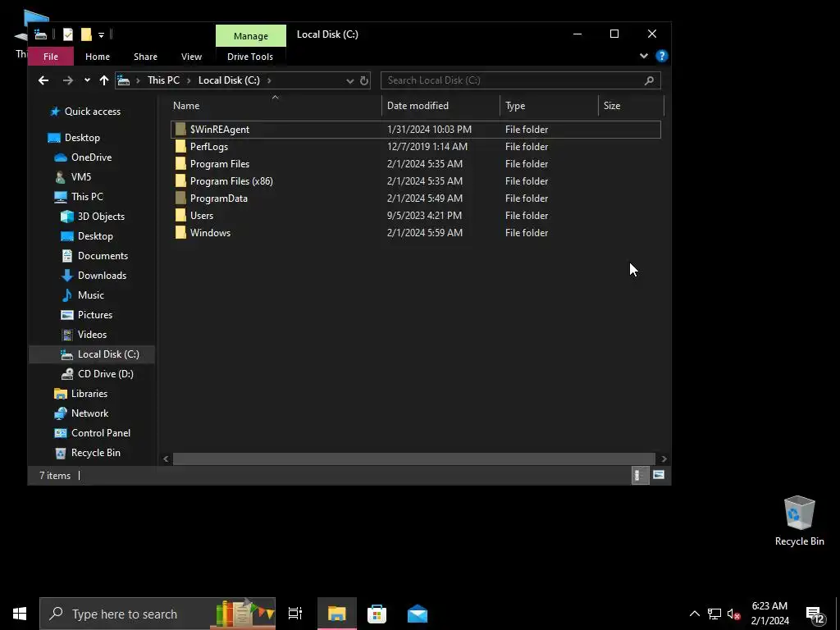Open Quick access in the navigation pane

[92, 112]
